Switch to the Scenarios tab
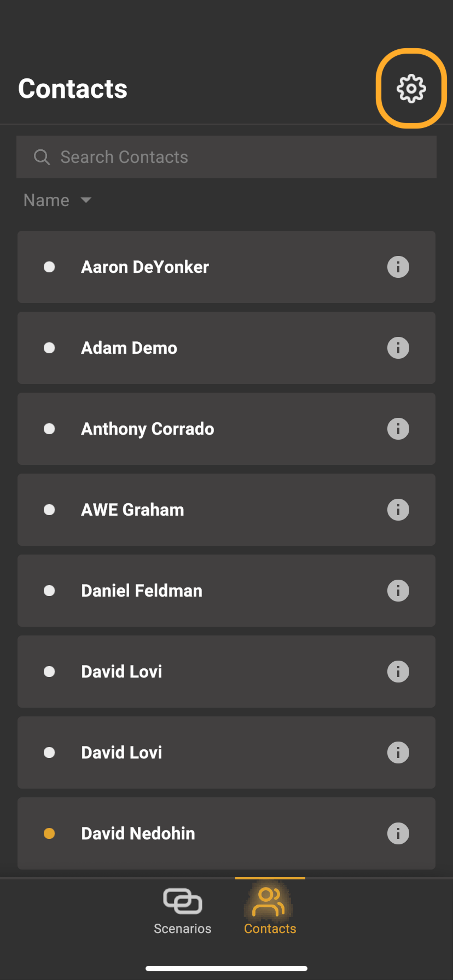This screenshot has width=453, height=980. click(183, 911)
